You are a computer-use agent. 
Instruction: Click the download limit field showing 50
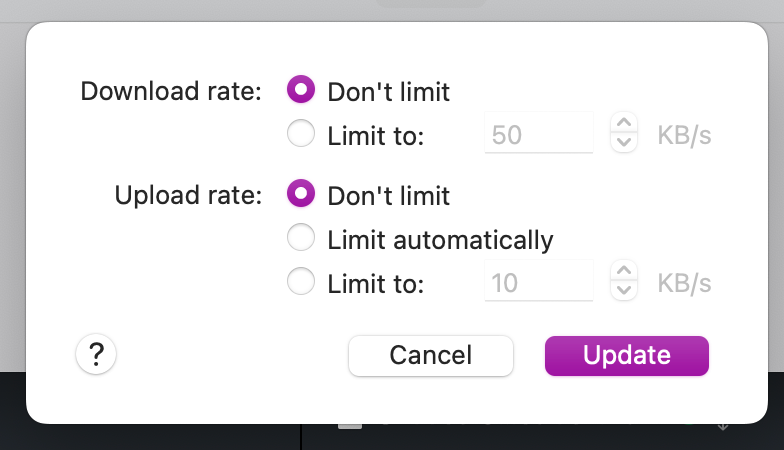[538, 134]
